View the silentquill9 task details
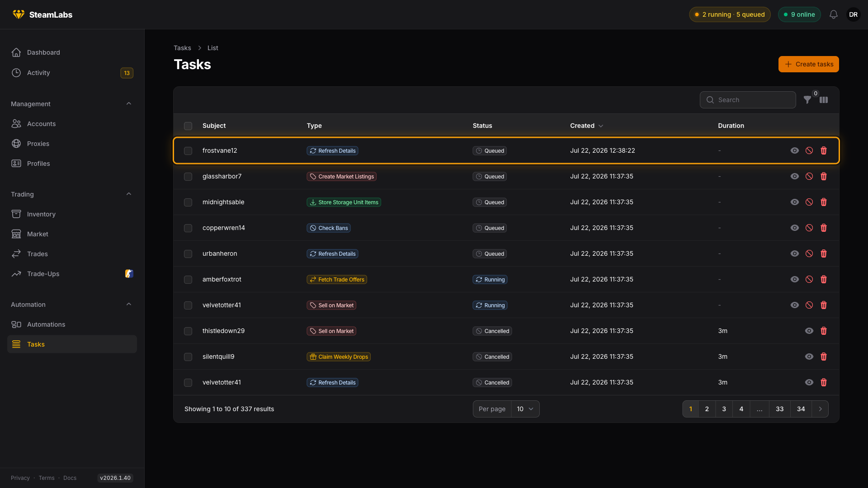Viewport: 868px width, 488px height. coord(809,357)
